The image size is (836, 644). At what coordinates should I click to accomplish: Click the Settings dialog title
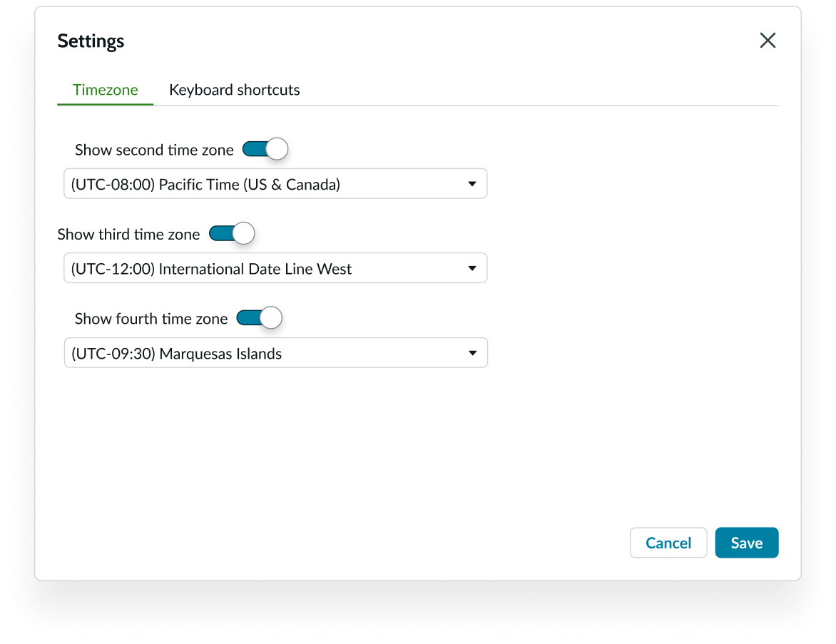tap(91, 41)
